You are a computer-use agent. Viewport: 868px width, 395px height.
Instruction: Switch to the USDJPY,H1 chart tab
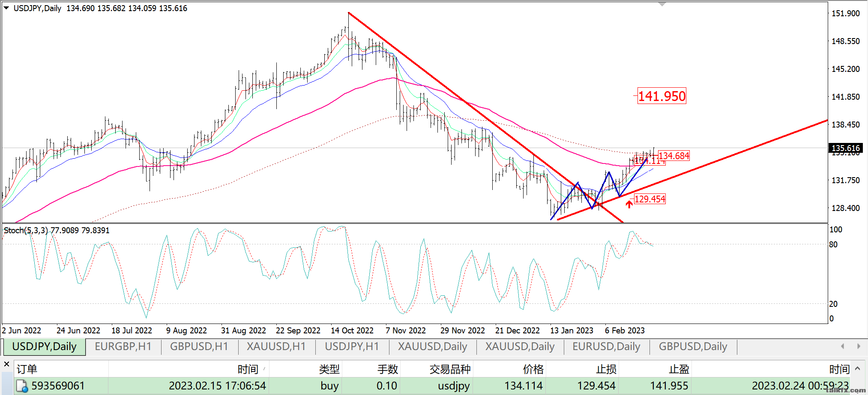coord(352,347)
